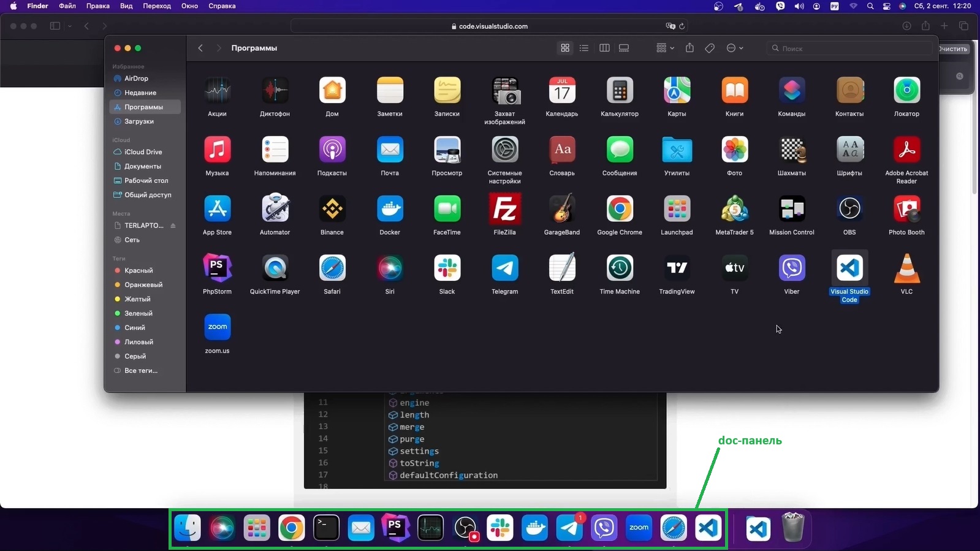This screenshot has height=551, width=980.
Task: Eject the TERLAPTO volume in sidebar
Action: pyautogui.click(x=173, y=226)
